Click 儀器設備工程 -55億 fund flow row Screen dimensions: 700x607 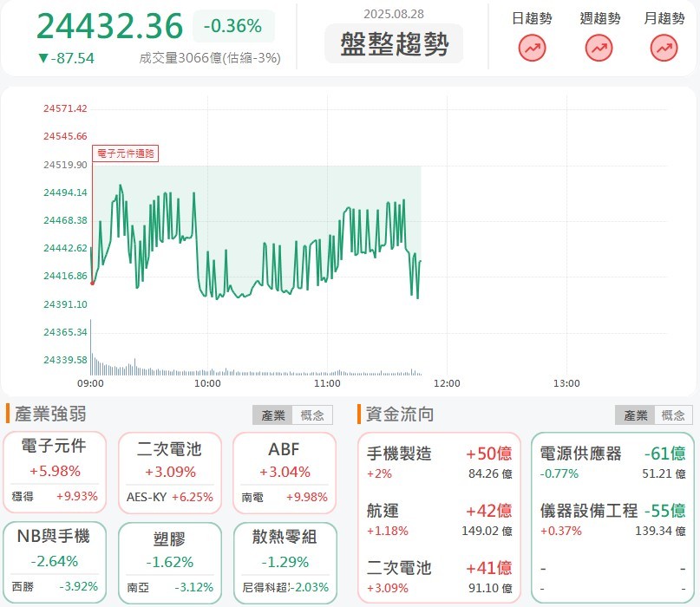click(612, 520)
